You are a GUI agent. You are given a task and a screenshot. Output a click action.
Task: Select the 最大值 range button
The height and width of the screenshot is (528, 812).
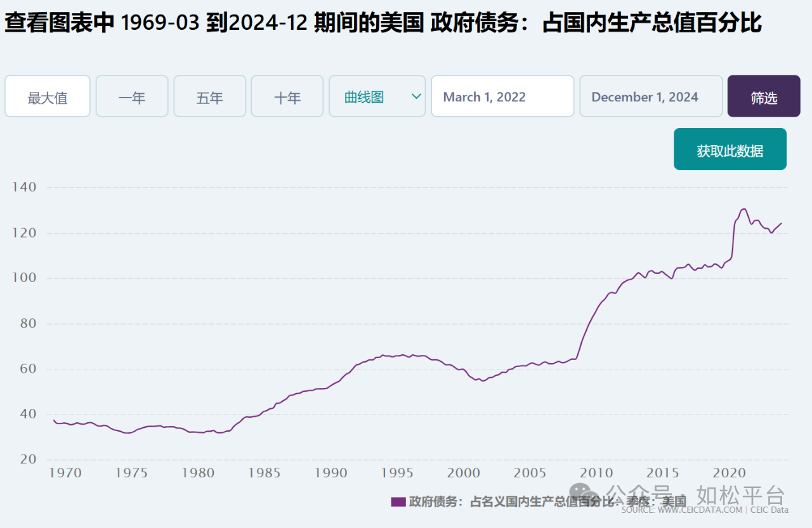pyautogui.click(x=48, y=96)
